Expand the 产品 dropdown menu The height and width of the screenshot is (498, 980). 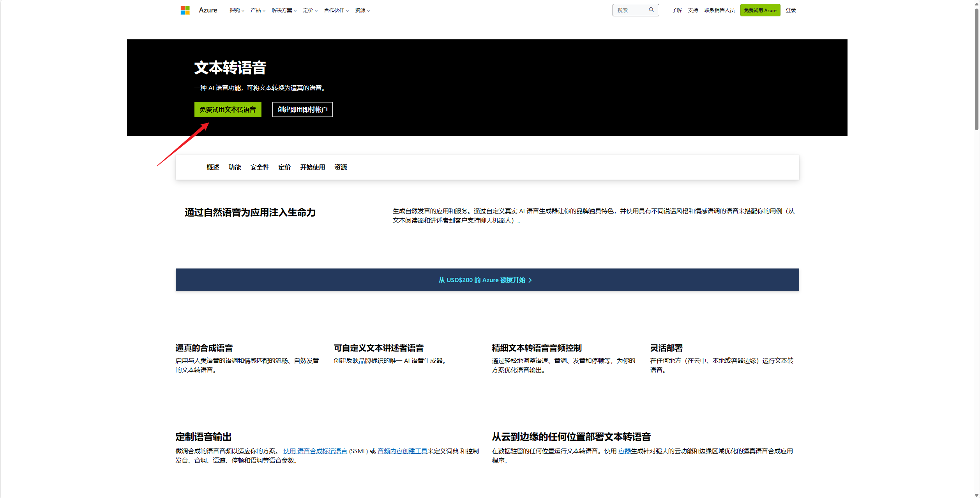click(x=258, y=11)
